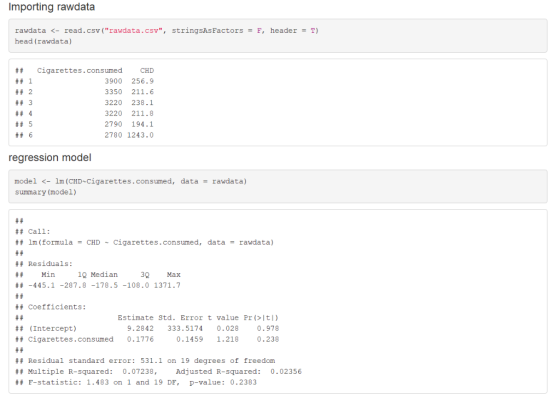Click intercept std error 333.5174
The image size is (560, 398).
tap(185, 328)
